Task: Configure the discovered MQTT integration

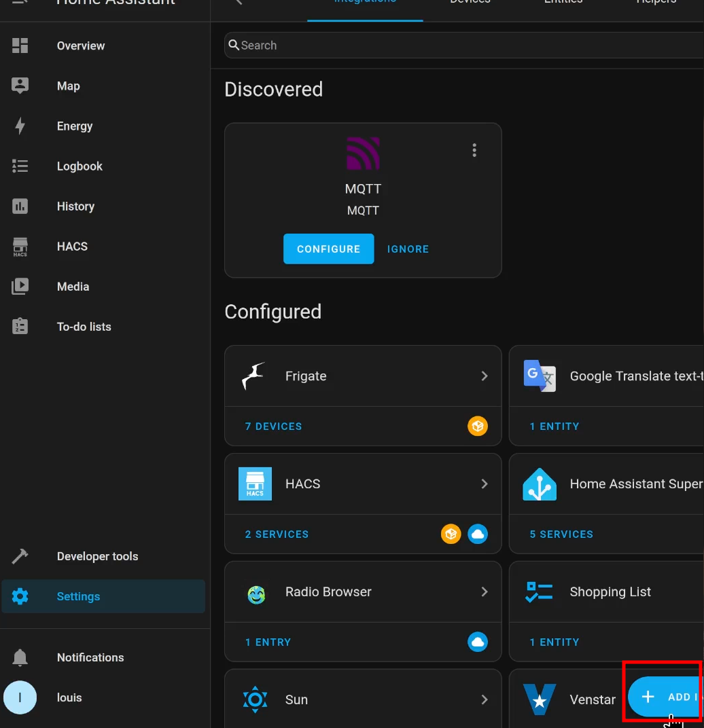Action: pyautogui.click(x=328, y=249)
